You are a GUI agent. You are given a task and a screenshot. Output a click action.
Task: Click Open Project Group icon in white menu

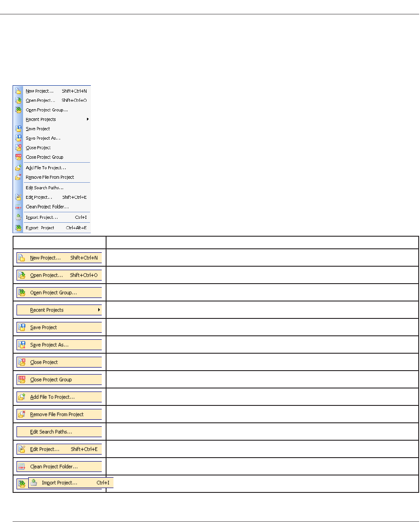[18, 110]
